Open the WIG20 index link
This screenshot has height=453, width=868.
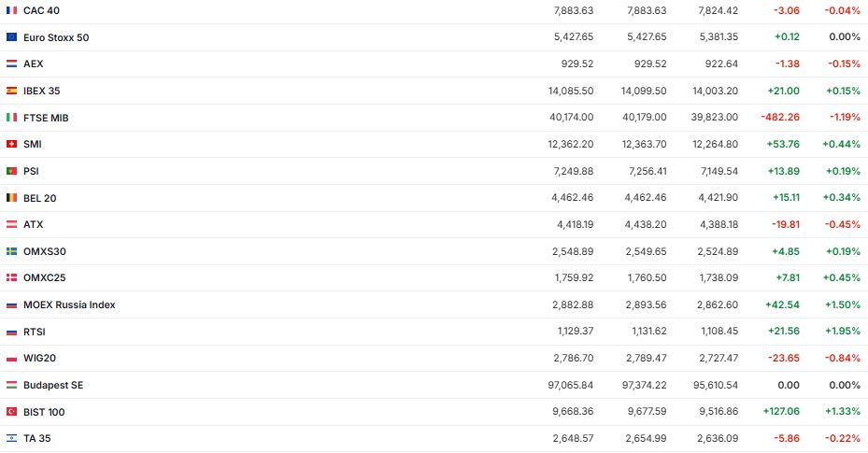39,358
